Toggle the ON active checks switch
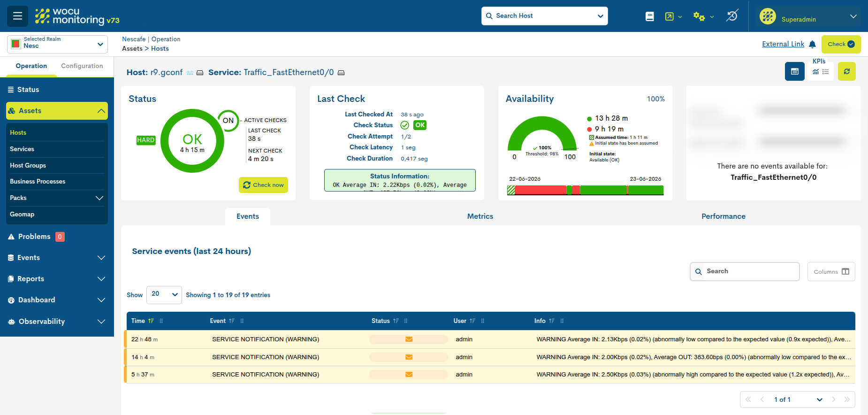This screenshot has width=868, height=415. (x=228, y=121)
